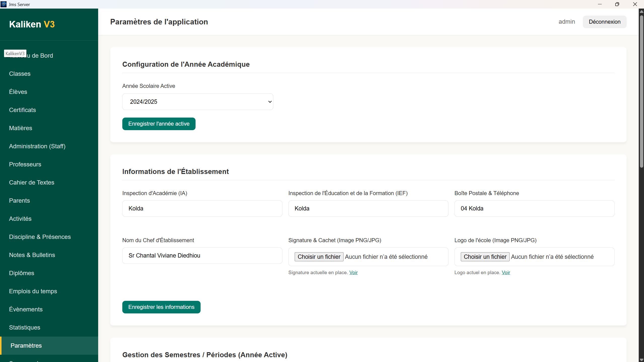Click Enregistrer les informations button
The image size is (644, 362).
point(161,307)
